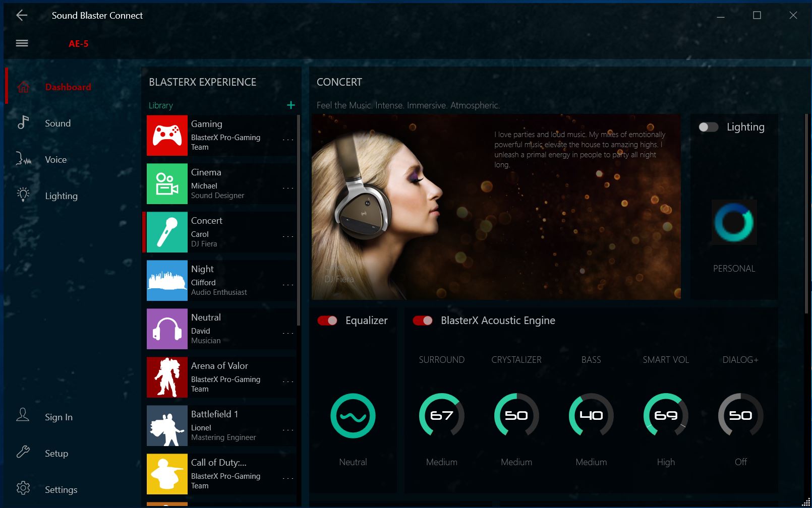
Task: Click the Concert profile banner image
Action: tap(496, 207)
